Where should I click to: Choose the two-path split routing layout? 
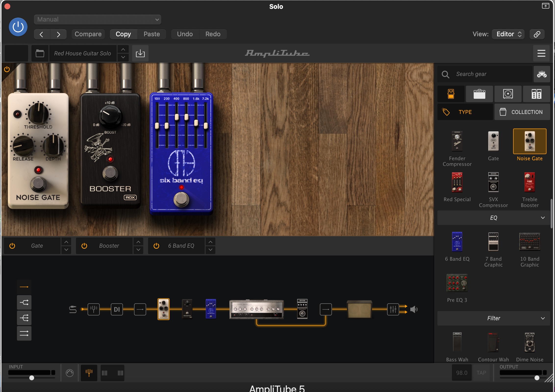coord(24,303)
